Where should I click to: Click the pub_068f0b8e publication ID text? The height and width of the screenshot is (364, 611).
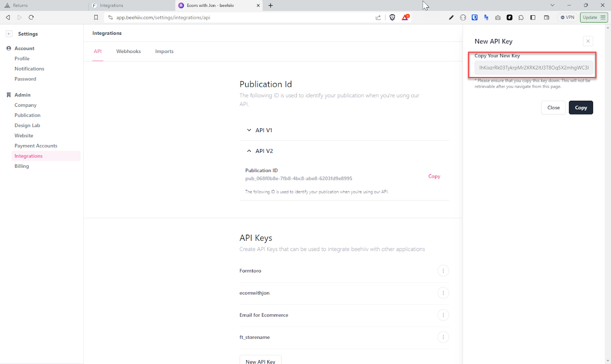coord(299,179)
